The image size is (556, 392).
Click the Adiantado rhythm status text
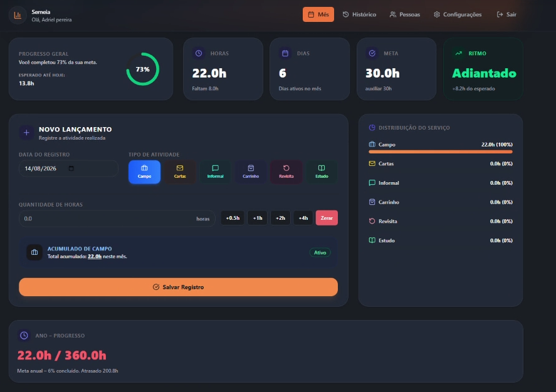pyautogui.click(x=484, y=73)
